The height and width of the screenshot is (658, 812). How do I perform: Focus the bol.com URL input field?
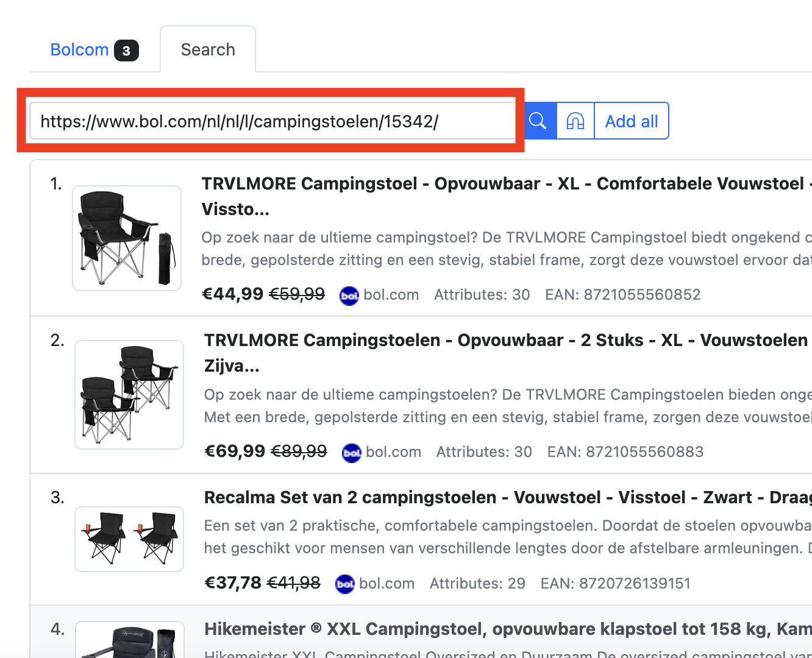[x=272, y=121]
